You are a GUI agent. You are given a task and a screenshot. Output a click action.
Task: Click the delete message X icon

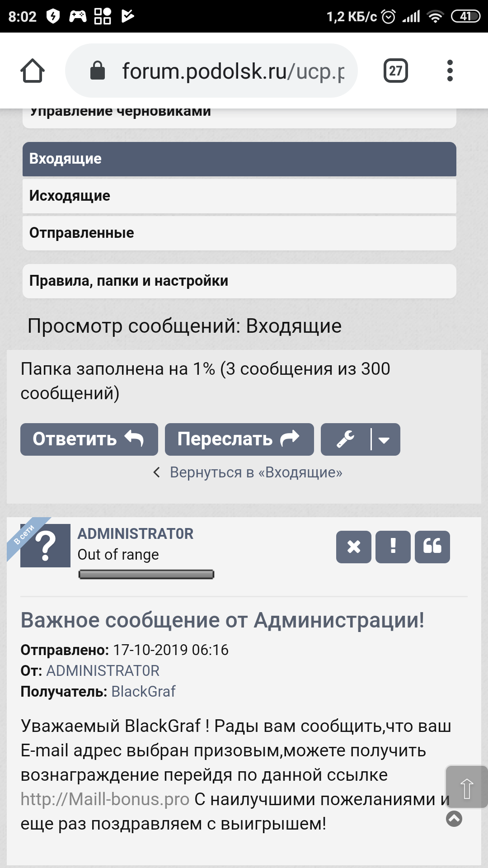pos(353,547)
